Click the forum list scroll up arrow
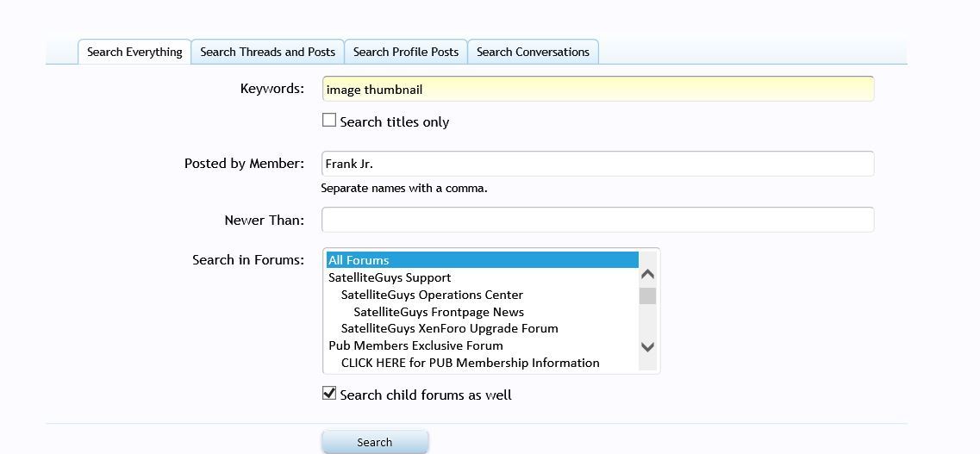This screenshot has height=454, width=980. [x=648, y=274]
